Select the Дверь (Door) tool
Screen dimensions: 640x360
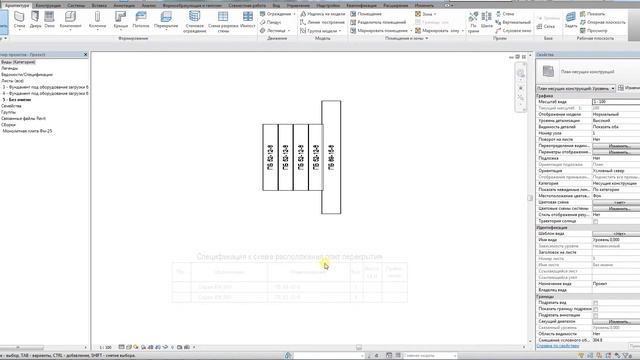coord(35,20)
